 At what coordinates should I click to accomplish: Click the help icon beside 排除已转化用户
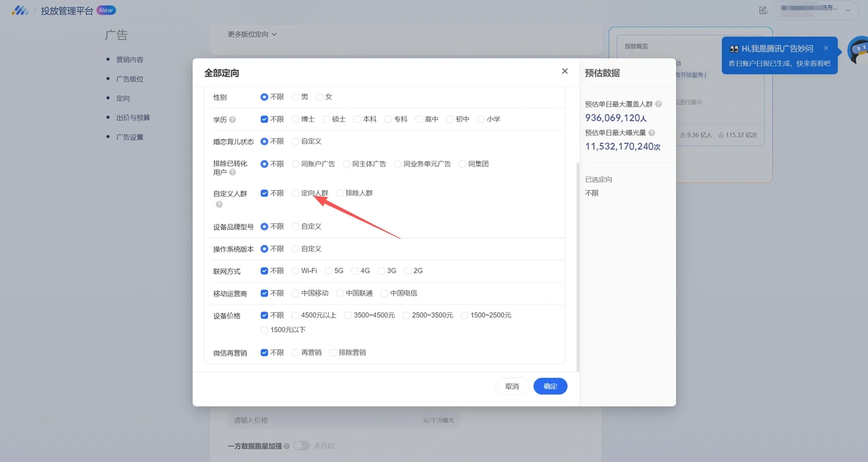[233, 173]
